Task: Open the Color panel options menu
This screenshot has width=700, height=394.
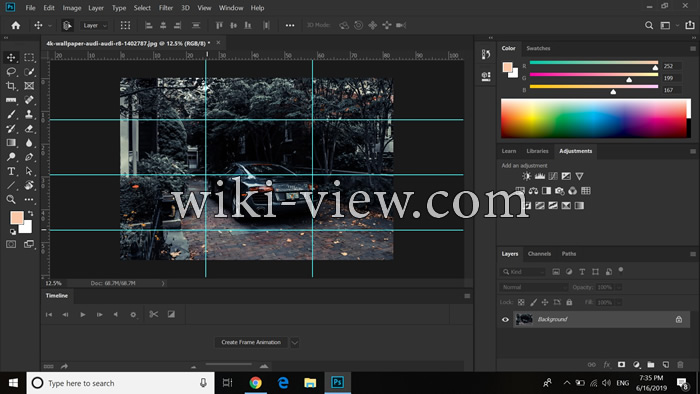Action: point(693,49)
